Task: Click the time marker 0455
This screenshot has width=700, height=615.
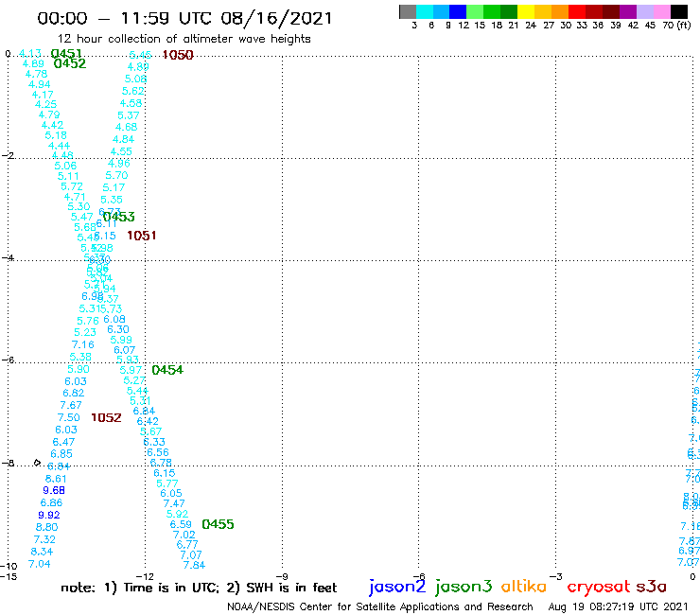Action: click(218, 524)
